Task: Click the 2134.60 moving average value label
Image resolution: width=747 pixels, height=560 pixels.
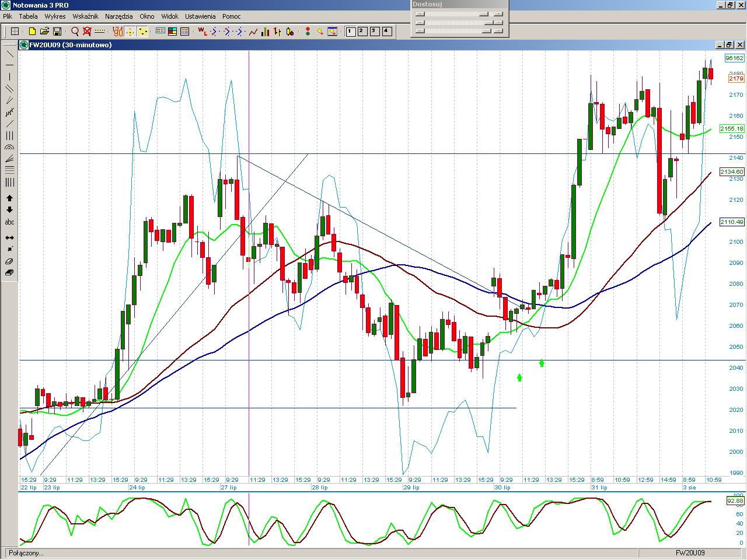Action: click(x=732, y=171)
